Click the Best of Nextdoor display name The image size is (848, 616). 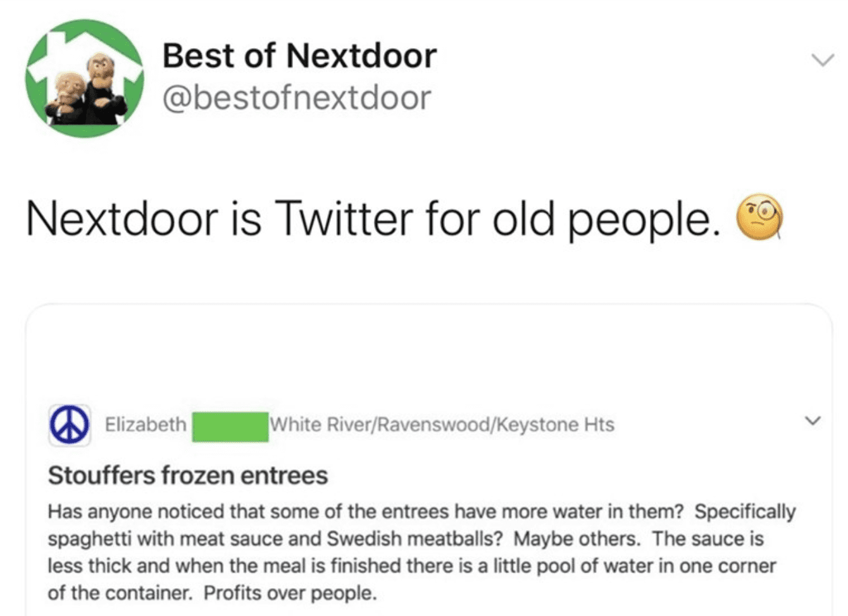click(299, 55)
